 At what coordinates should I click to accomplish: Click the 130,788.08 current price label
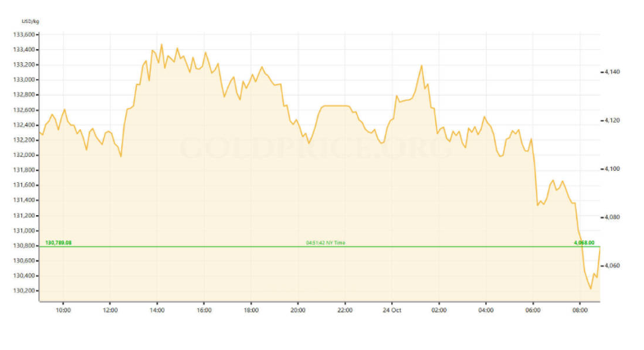click(58, 243)
